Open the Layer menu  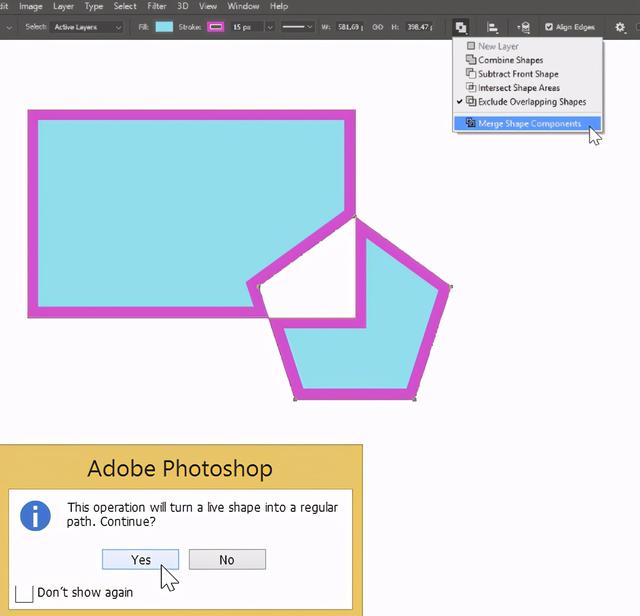tap(63, 7)
